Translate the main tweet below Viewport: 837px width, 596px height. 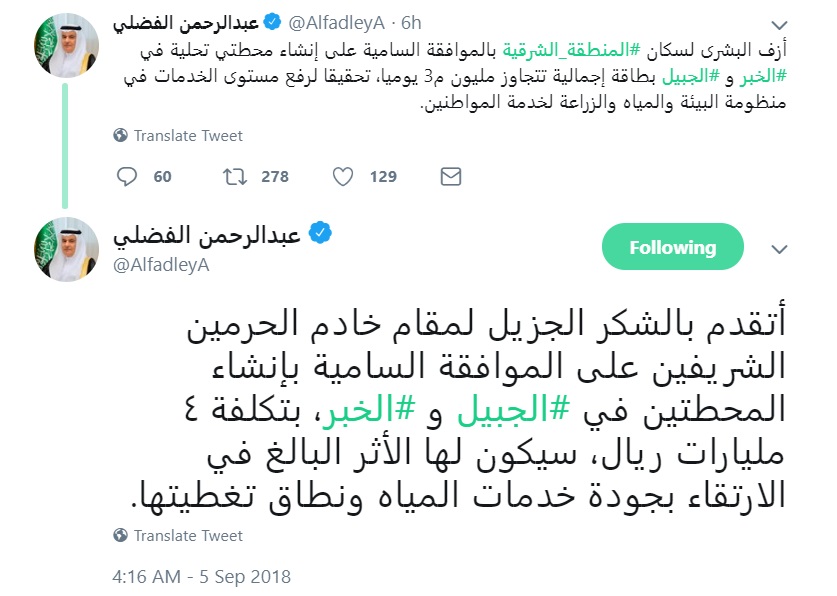point(188,536)
